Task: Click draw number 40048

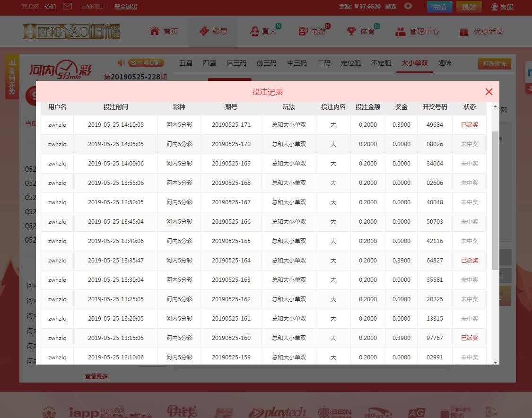Action: pyautogui.click(x=435, y=202)
